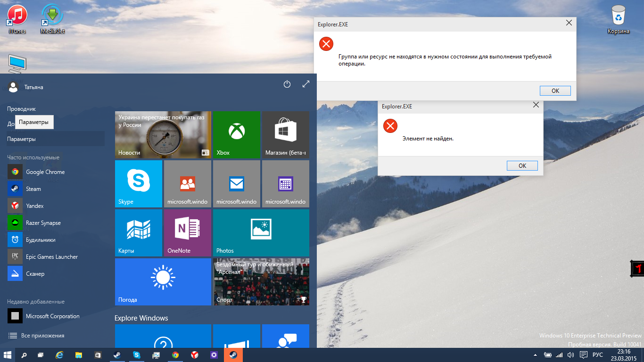Open the purple gear Settings taskbar icon
Screen dimensions: 644x362
(214, 355)
